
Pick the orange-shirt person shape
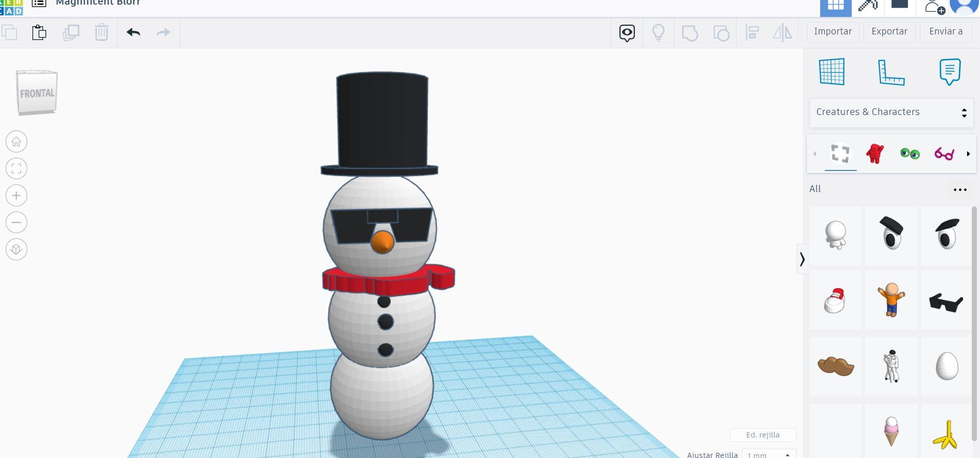[x=891, y=301]
